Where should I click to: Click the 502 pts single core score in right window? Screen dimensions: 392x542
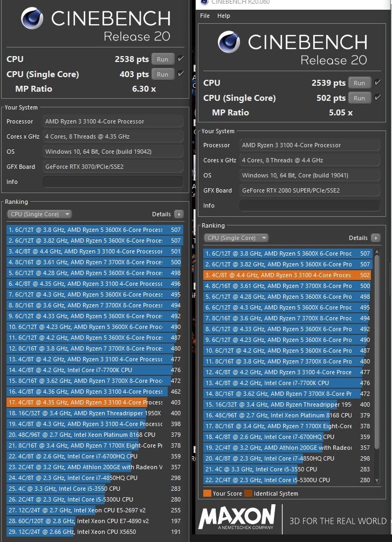tap(331, 98)
